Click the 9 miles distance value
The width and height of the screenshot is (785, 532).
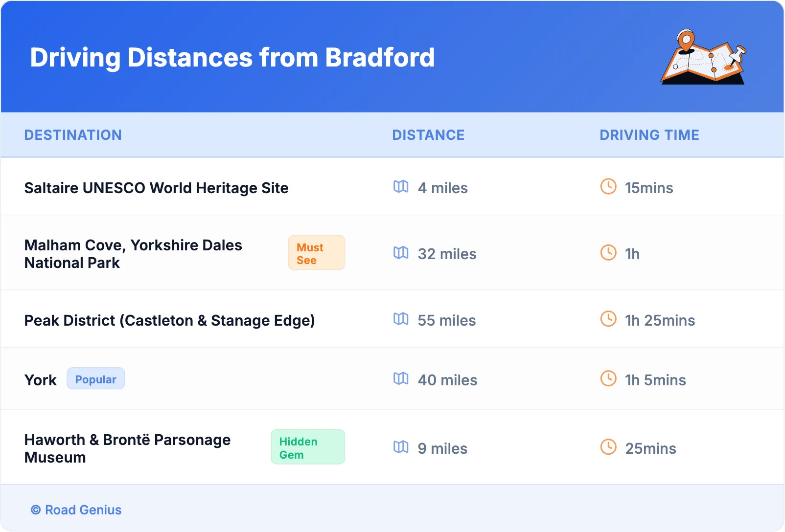pyautogui.click(x=443, y=449)
